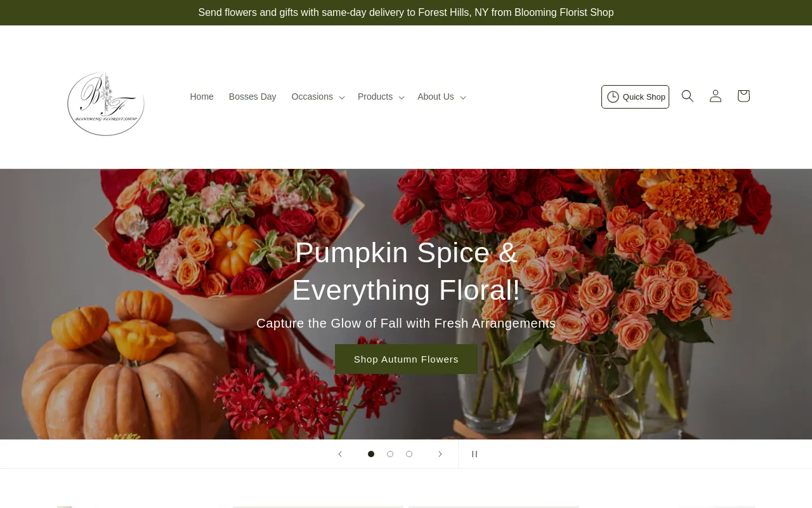Image resolution: width=812 pixels, height=508 pixels.
Task: Open the account login icon
Action: coord(716,96)
